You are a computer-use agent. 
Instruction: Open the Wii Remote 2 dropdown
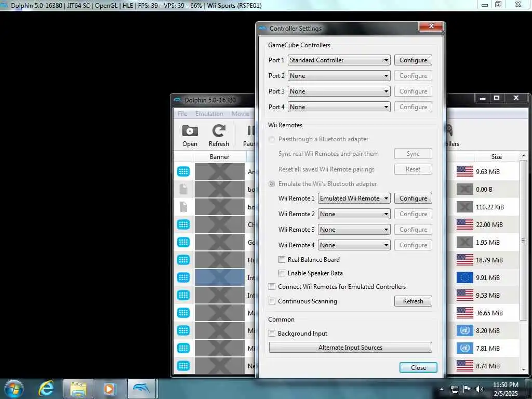pos(354,214)
